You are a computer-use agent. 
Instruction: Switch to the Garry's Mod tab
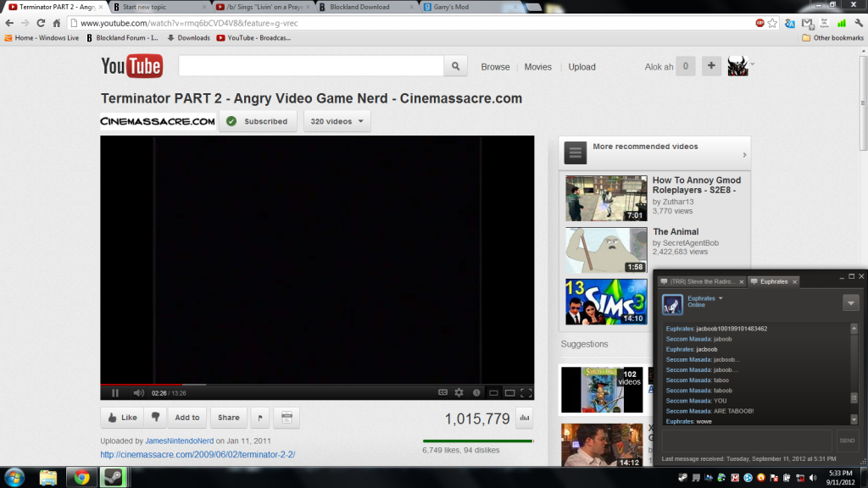[x=470, y=7]
